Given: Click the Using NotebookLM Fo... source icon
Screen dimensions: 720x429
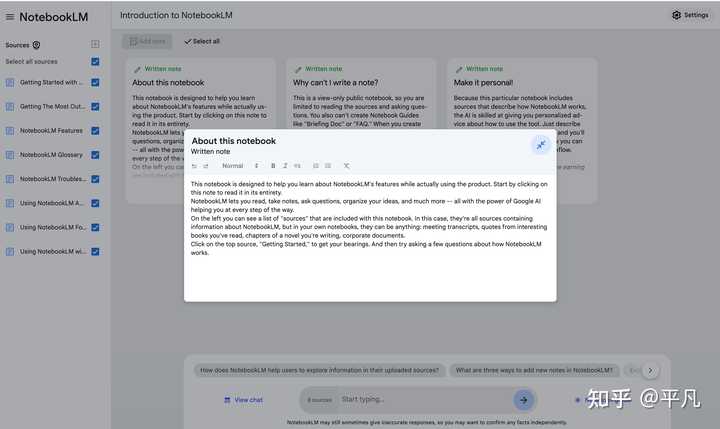Looking at the screenshot, I should (10, 227).
